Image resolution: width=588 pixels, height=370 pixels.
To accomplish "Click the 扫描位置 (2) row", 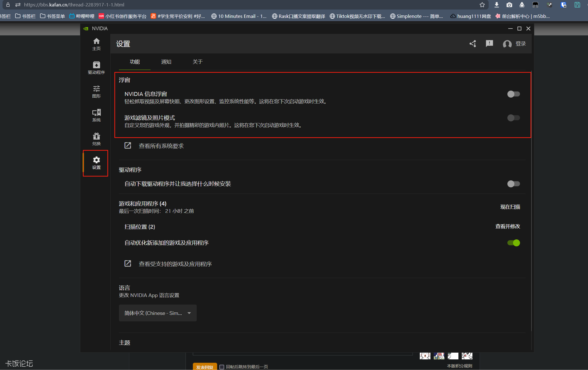I will pos(140,227).
